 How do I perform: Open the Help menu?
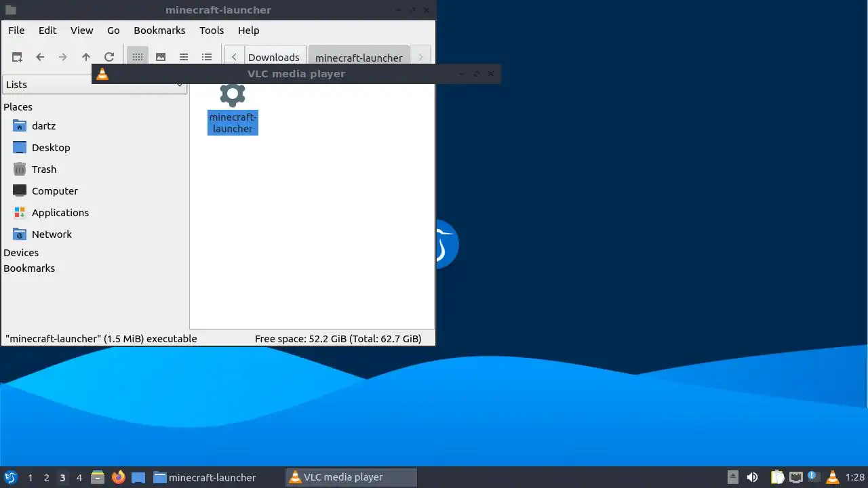coord(248,30)
